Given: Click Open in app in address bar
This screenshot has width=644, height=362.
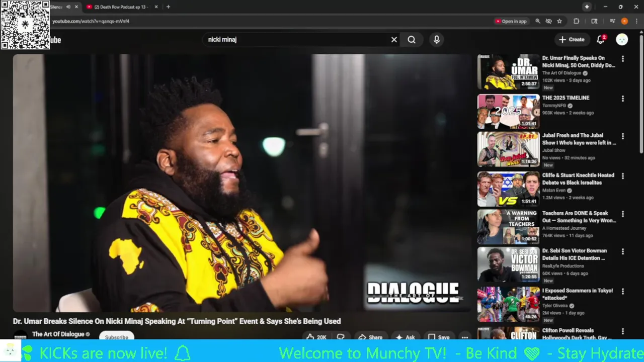Looking at the screenshot, I should pos(511,21).
